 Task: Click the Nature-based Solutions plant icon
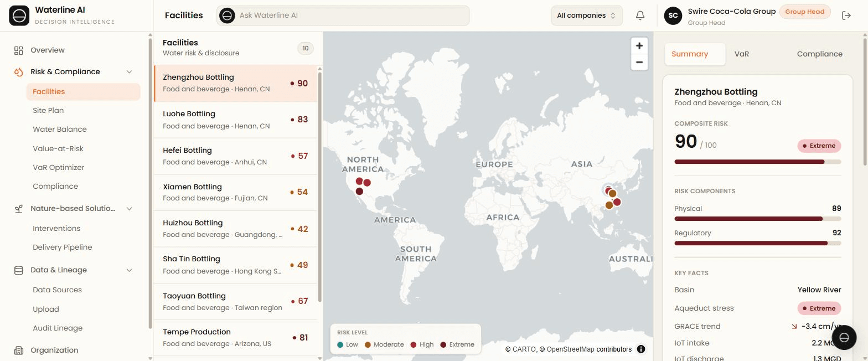pyautogui.click(x=19, y=209)
